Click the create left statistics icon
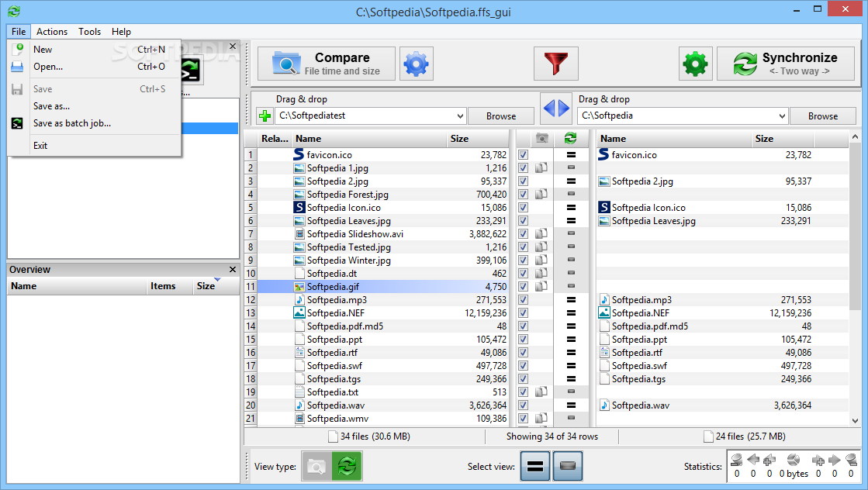868x490 pixels. 769,460
